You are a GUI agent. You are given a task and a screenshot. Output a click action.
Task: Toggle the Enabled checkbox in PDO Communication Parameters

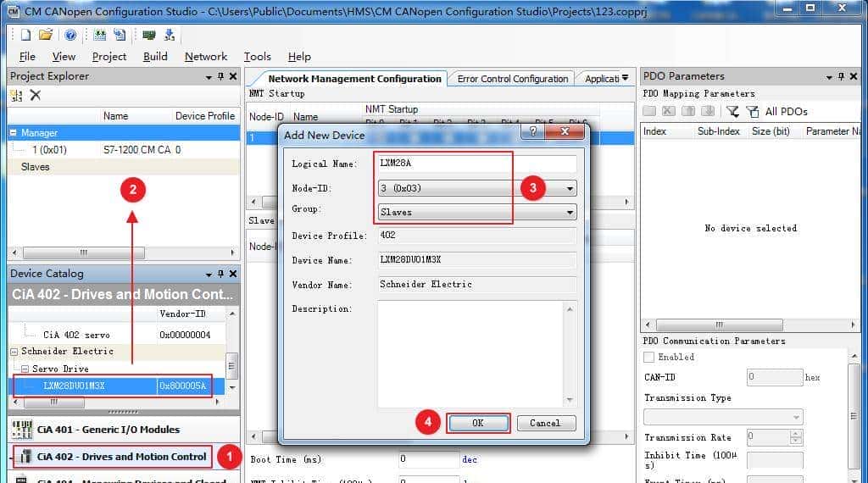coord(649,357)
